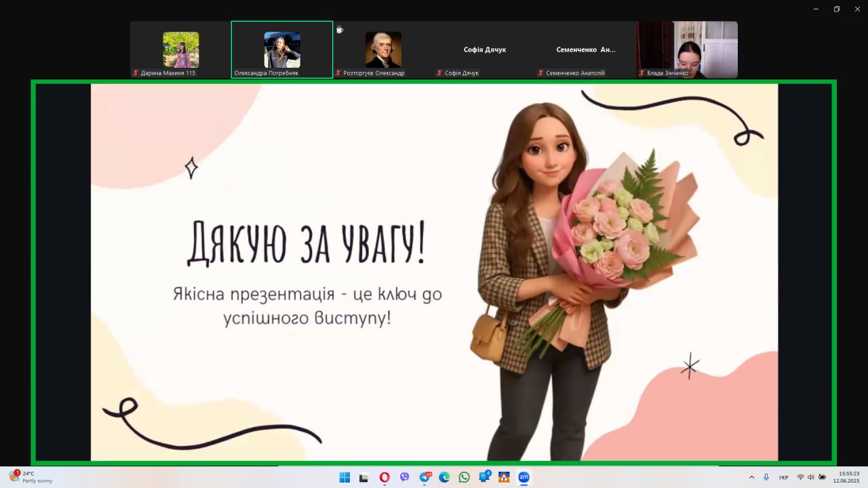Click muted mic icon beside Розторгуєв Олександр
The width and height of the screenshot is (868, 488).
click(338, 73)
